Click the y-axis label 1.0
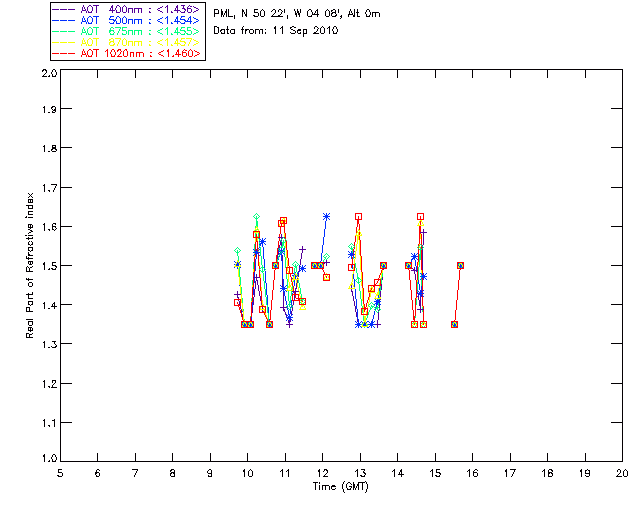The width and height of the screenshot is (640, 512). (x=49, y=458)
